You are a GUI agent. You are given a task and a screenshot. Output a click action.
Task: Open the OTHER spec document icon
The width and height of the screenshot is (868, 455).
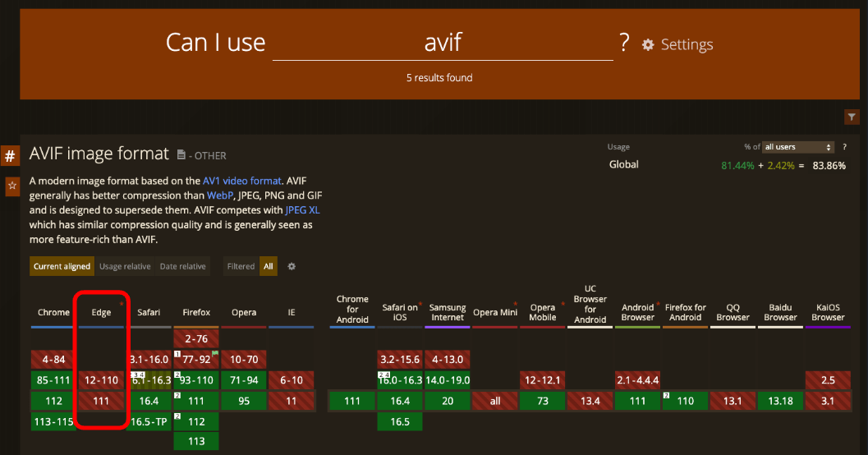coord(181,155)
